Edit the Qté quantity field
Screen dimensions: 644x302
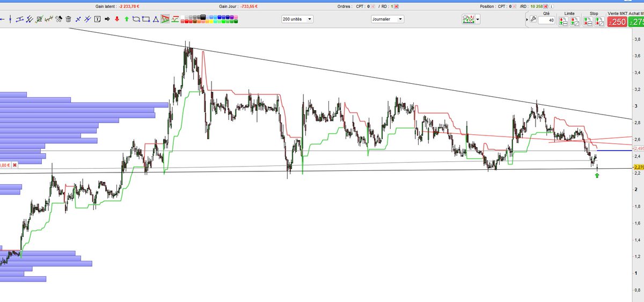coord(546,20)
